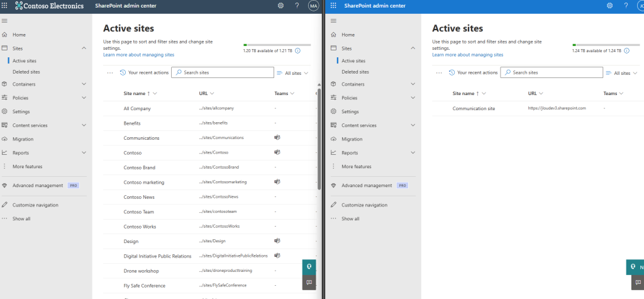Select Communication site row in right window
Image resolution: width=644 pixels, height=299 pixels.
[x=538, y=108]
